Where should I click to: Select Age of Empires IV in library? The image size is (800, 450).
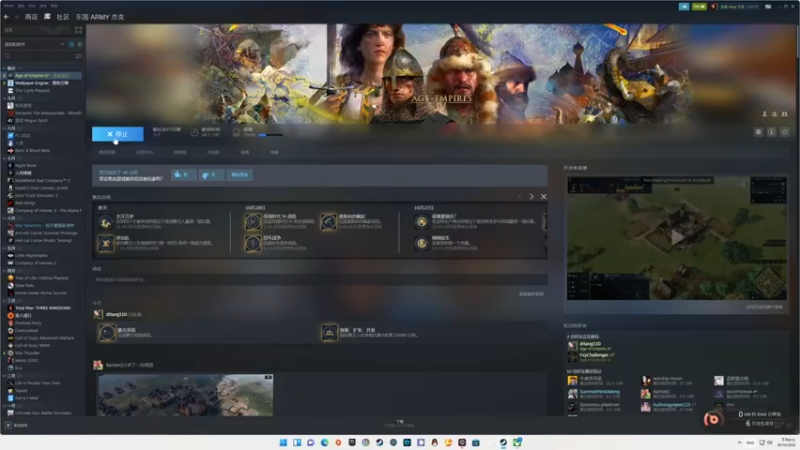tap(42, 76)
